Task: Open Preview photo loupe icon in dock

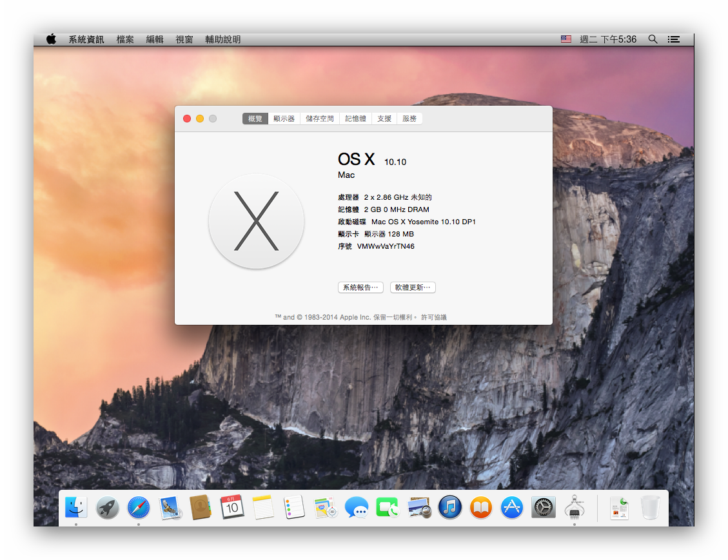Action: click(x=418, y=507)
